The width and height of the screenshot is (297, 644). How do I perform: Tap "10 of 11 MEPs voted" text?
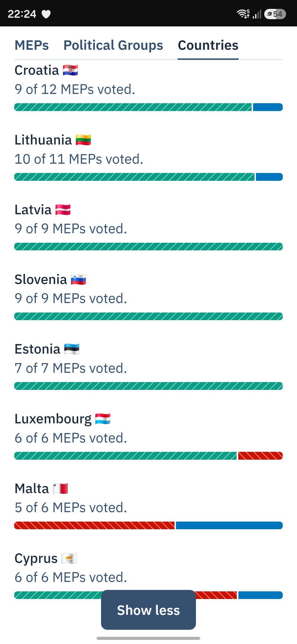pyautogui.click(x=79, y=159)
